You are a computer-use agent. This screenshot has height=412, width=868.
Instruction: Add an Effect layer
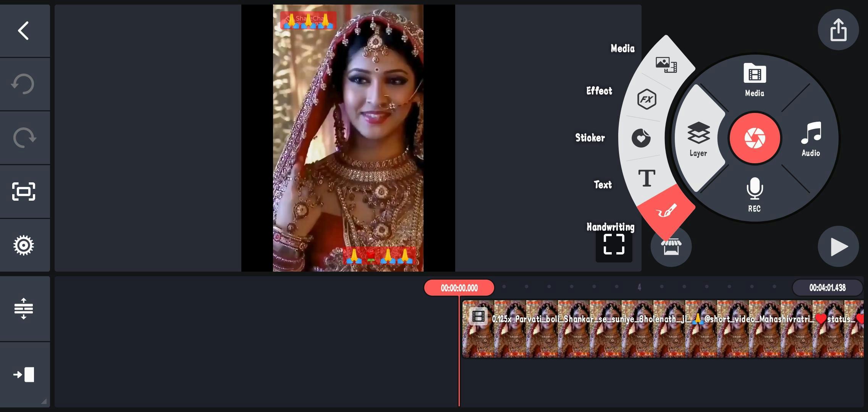(647, 100)
